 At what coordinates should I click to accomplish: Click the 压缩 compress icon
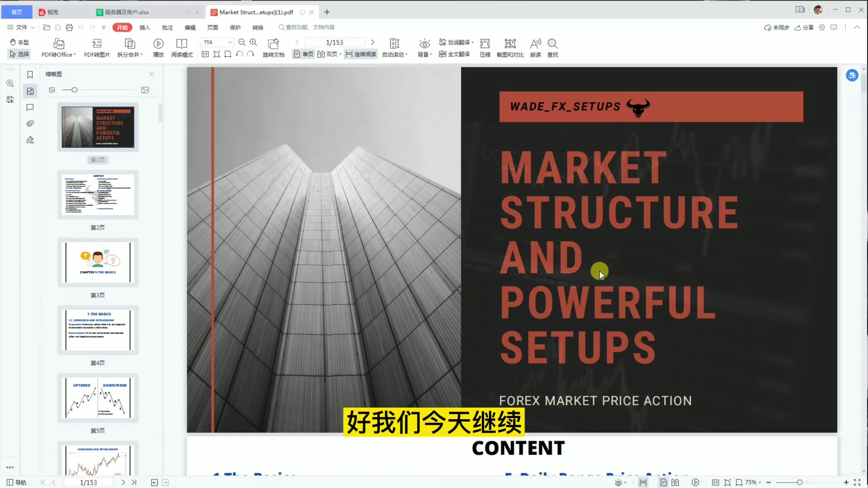pos(485,44)
